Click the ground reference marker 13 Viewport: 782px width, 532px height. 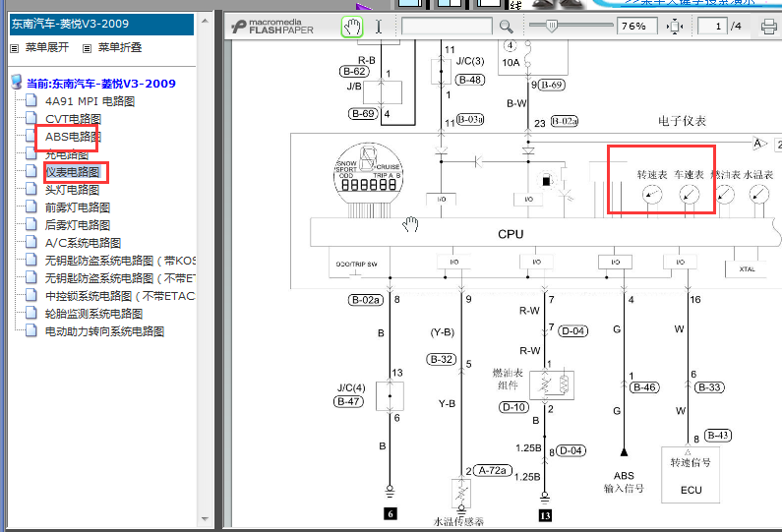pyautogui.click(x=545, y=515)
